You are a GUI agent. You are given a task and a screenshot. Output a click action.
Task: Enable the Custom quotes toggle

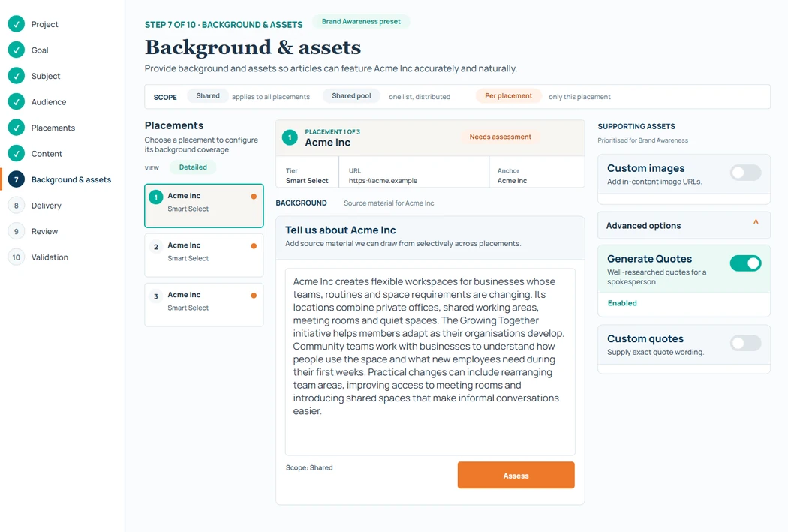click(746, 344)
